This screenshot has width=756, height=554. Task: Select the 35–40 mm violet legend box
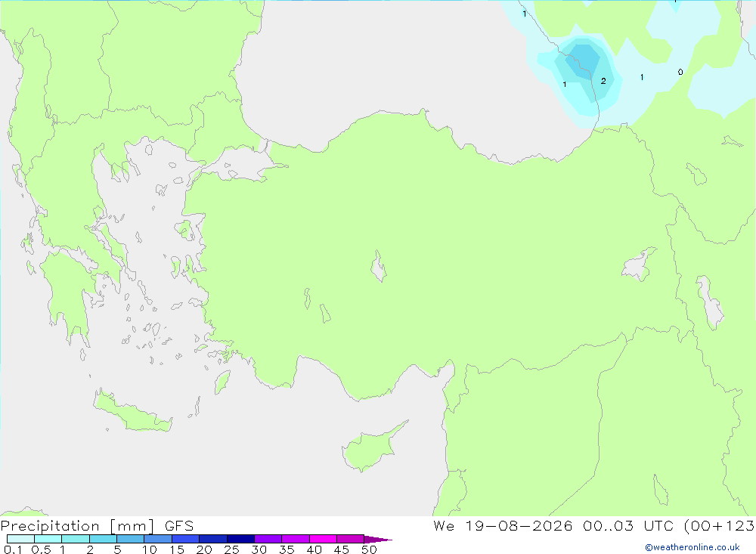[x=296, y=539]
